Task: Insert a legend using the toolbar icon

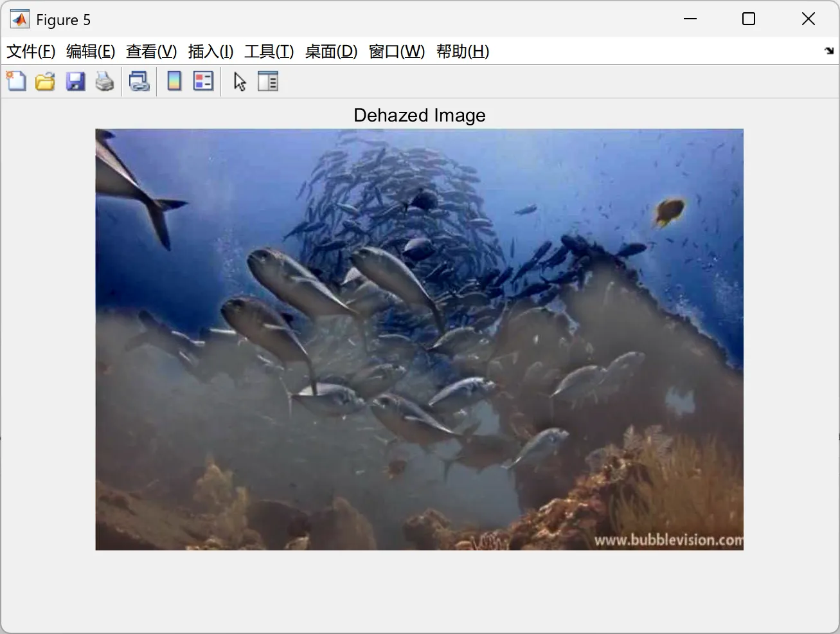Action: pyautogui.click(x=203, y=82)
